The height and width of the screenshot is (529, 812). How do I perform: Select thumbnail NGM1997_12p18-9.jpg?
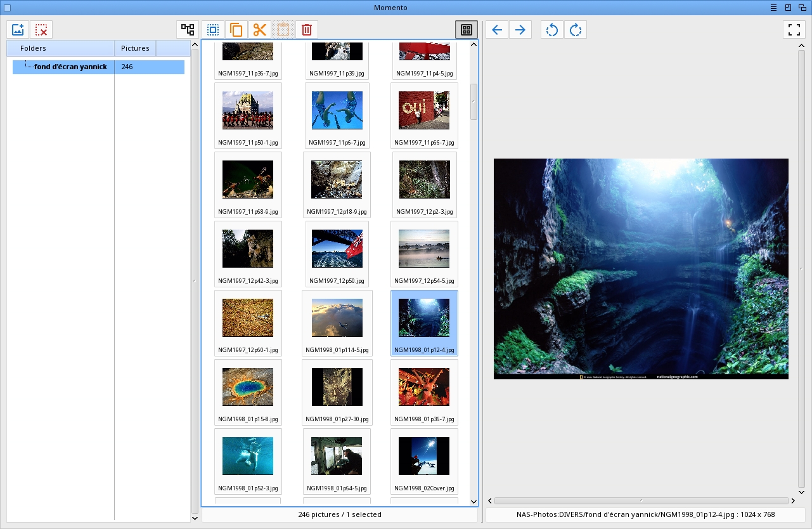337,185
